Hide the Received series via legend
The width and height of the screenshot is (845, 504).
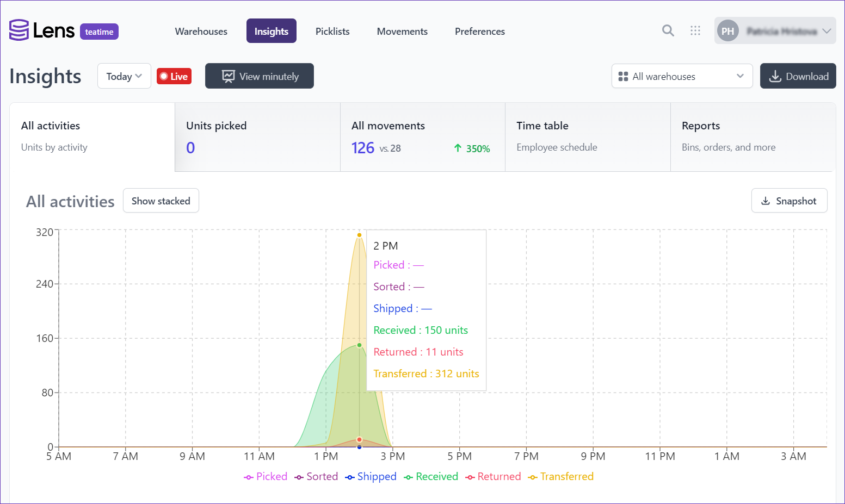pyautogui.click(x=431, y=477)
